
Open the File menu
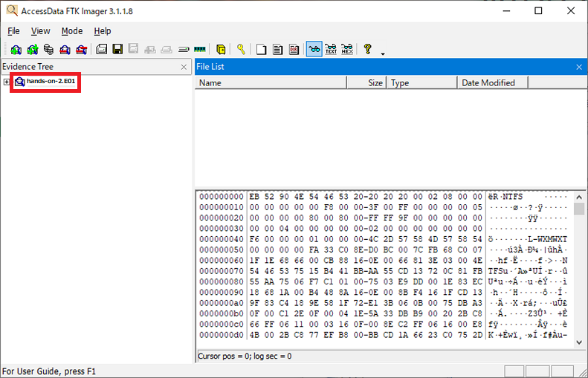tap(13, 31)
